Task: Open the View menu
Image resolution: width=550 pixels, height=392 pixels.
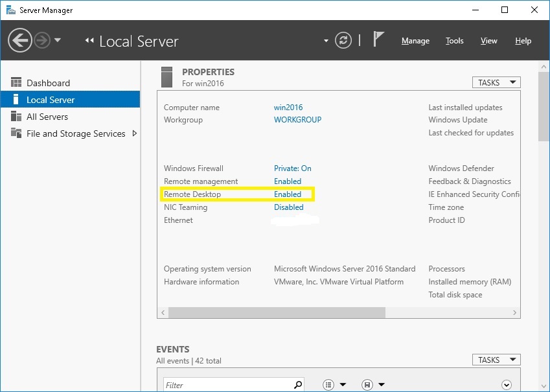Action: pyautogui.click(x=488, y=41)
